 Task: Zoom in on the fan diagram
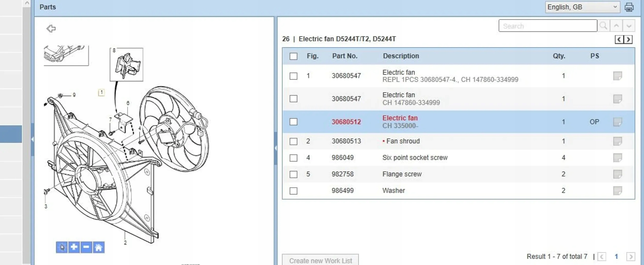74,247
